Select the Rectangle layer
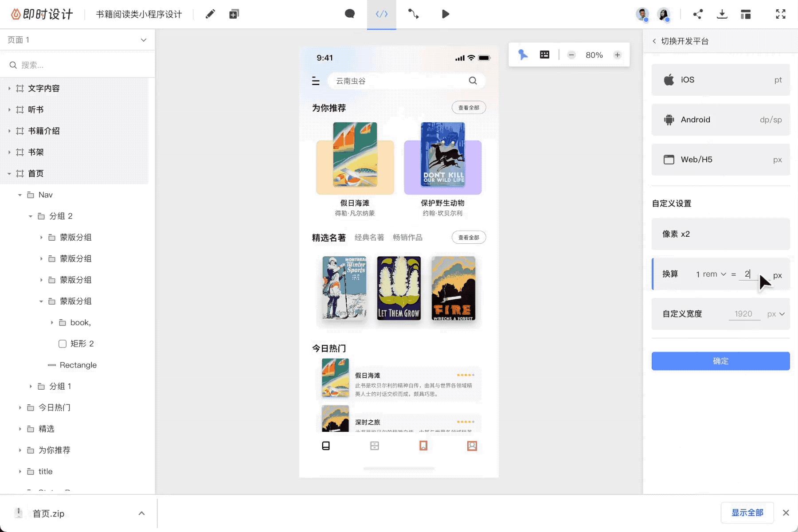The height and width of the screenshot is (532, 798). click(72, 365)
